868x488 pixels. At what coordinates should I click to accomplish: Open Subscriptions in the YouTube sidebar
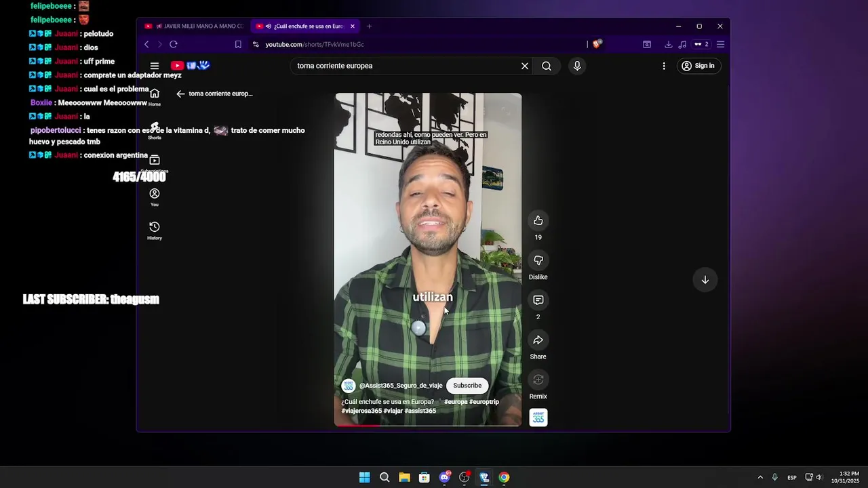point(155,163)
